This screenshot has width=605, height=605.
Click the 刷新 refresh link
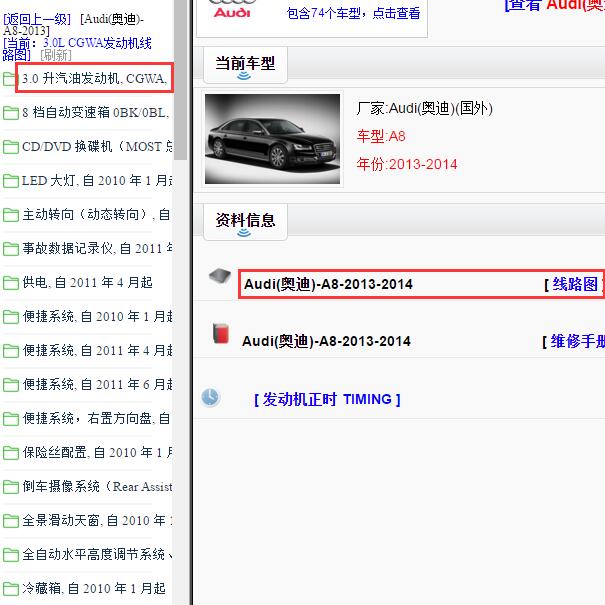pos(56,55)
